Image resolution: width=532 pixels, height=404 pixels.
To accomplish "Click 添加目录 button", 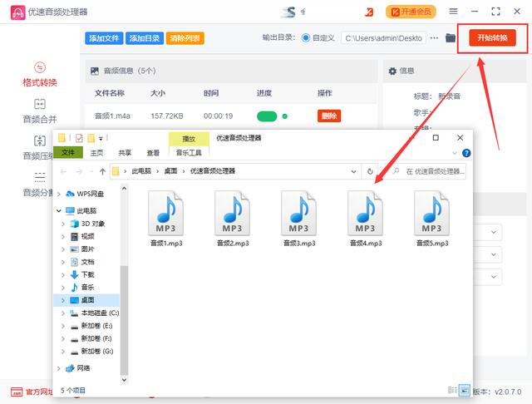I will 145,38.
